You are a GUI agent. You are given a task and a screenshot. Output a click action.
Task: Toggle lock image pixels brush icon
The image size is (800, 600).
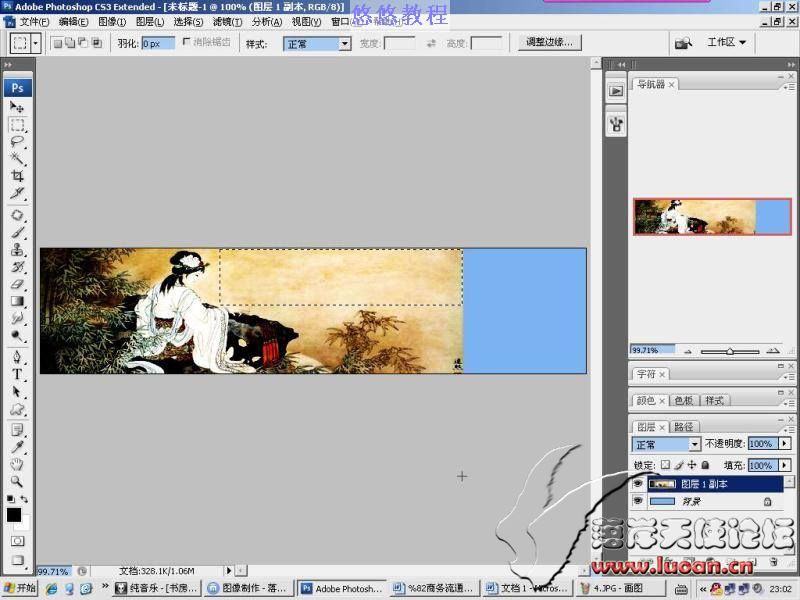pyautogui.click(x=679, y=465)
